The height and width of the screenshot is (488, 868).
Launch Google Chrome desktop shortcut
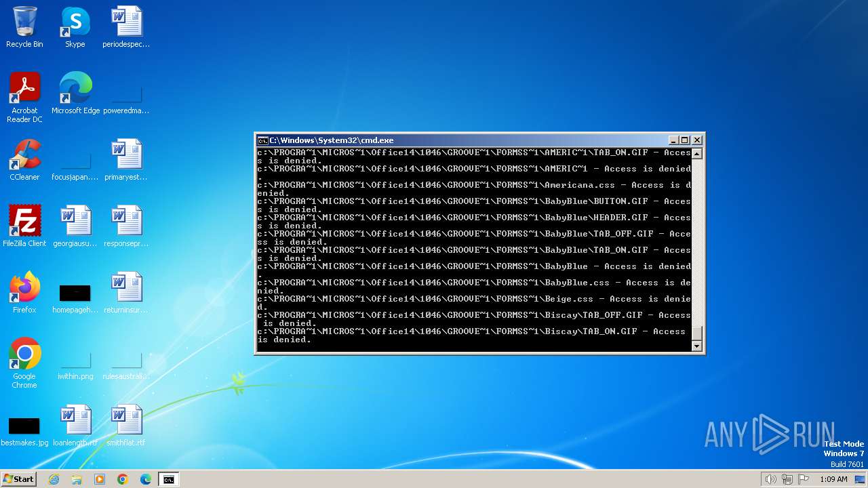[x=24, y=363]
